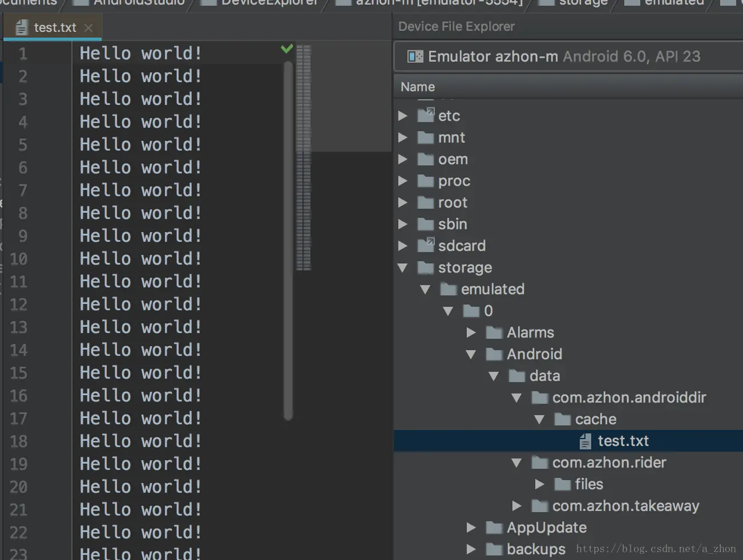Viewport: 743px width, 560px height.
Task: Expand the sdcard folder
Action: tap(403, 246)
